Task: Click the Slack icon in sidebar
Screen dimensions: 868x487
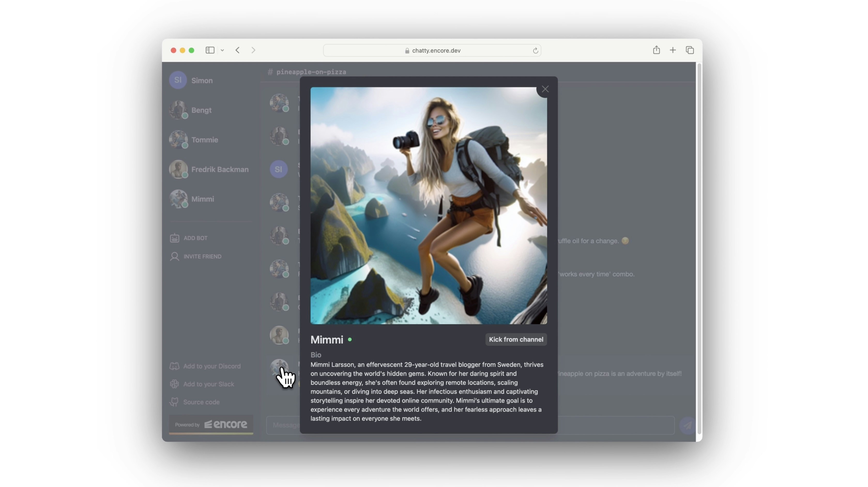Action: tap(174, 384)
